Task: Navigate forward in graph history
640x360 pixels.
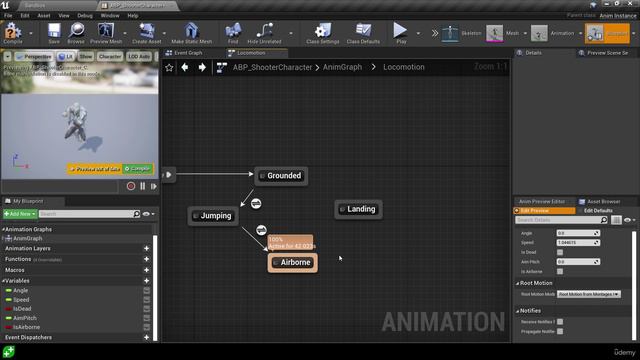Action: 202,67
